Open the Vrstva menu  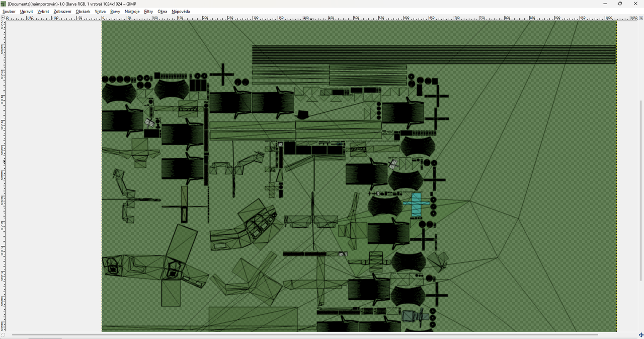[100, 11]
